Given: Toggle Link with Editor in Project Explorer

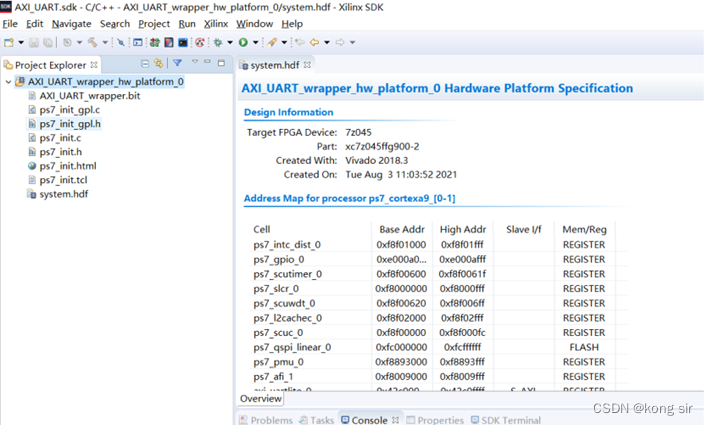Looking at the screenshot, I should click(158, 63).
